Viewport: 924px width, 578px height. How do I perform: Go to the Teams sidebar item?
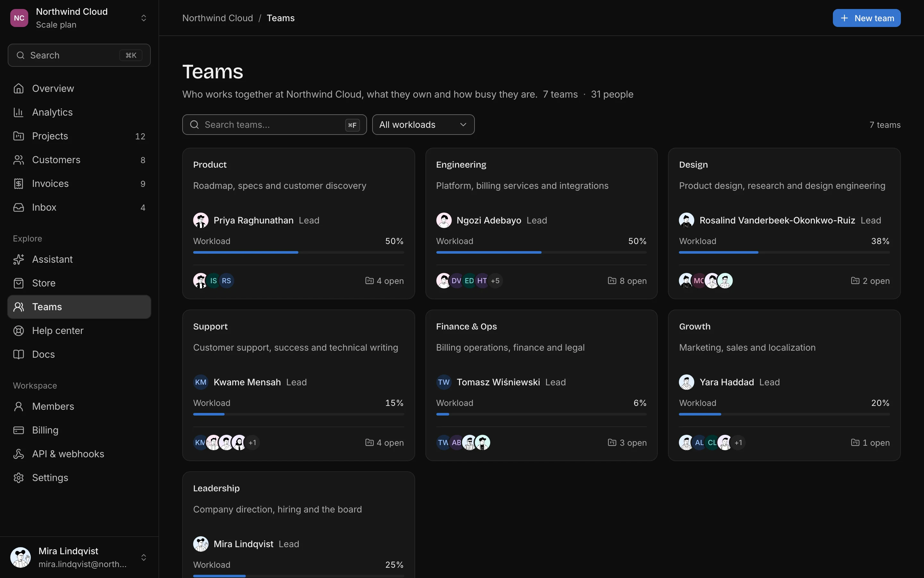(x=79, y=307)
